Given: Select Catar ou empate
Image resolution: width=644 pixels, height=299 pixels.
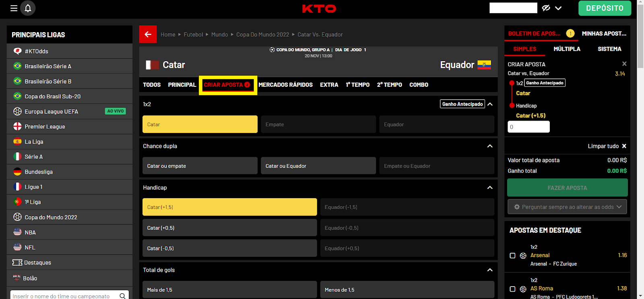Looking at the screenshot, I should pos(200,166).
